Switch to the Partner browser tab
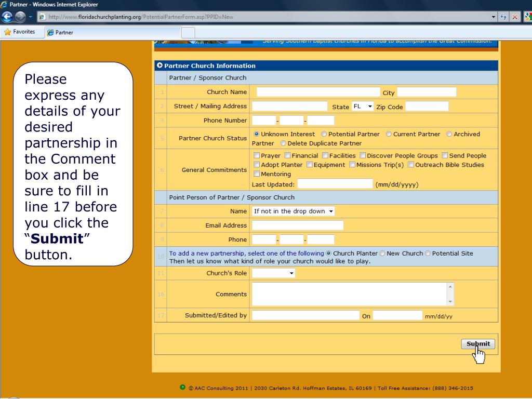Image resolution: width=532 pixels, height=399 pixels. 113,33
